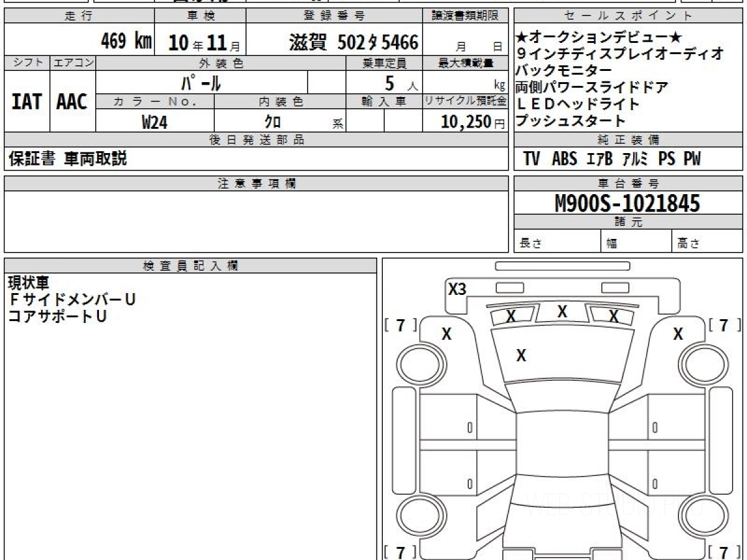
Task: Click the center X mark between the headlights
Action: pyautogui.click(x=562, y=312)
